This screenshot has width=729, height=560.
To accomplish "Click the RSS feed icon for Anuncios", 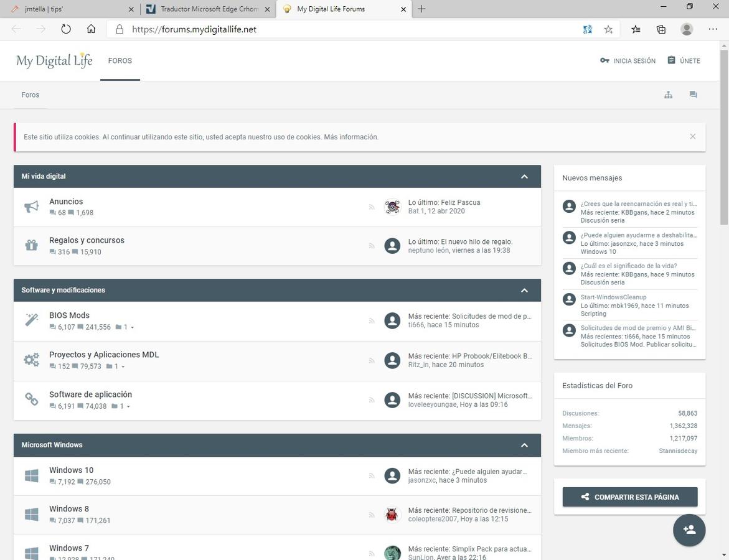I will pyautogui.click(x=372, y=207).
